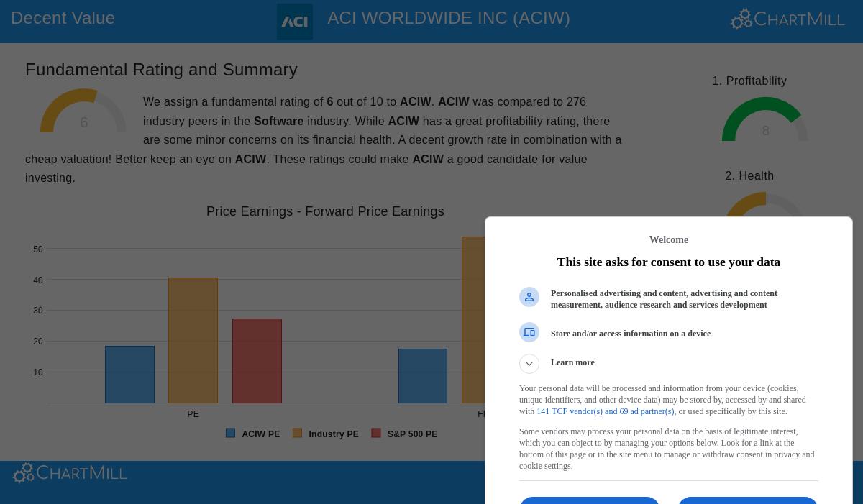Image resolution: width=863 pixels, height=504 pixels.
Task: Click the ACI WORLDWIDE INC (ACIW) title
Action: (x=449, y=18)
